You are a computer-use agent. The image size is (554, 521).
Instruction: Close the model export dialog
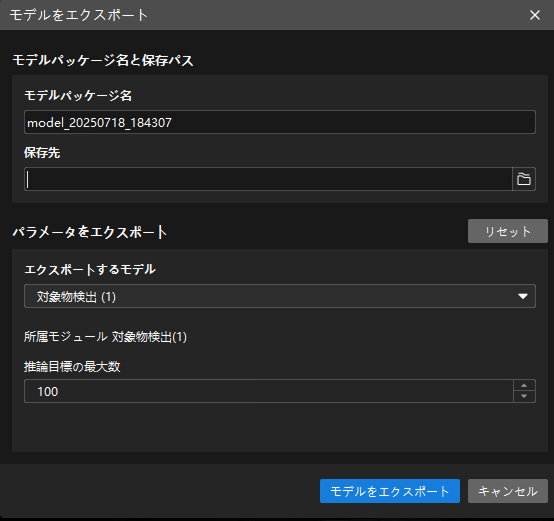(x=535, y=15)
